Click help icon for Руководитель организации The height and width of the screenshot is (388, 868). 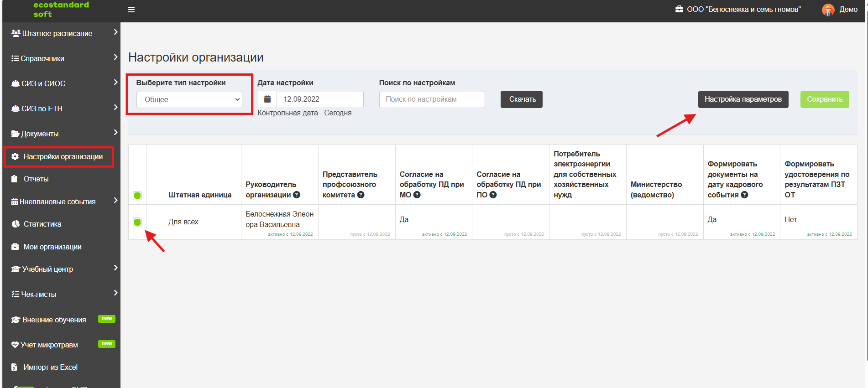point(297,195)
